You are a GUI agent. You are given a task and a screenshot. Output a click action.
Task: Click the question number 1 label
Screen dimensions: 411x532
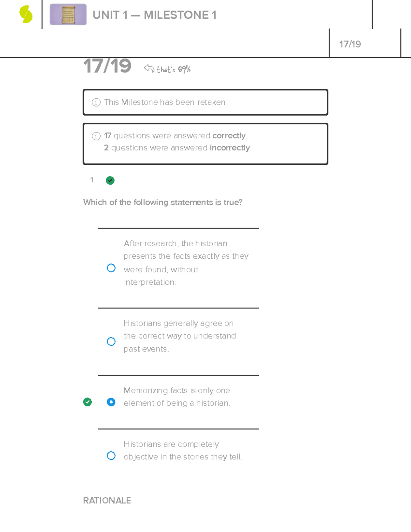[92, 180]
